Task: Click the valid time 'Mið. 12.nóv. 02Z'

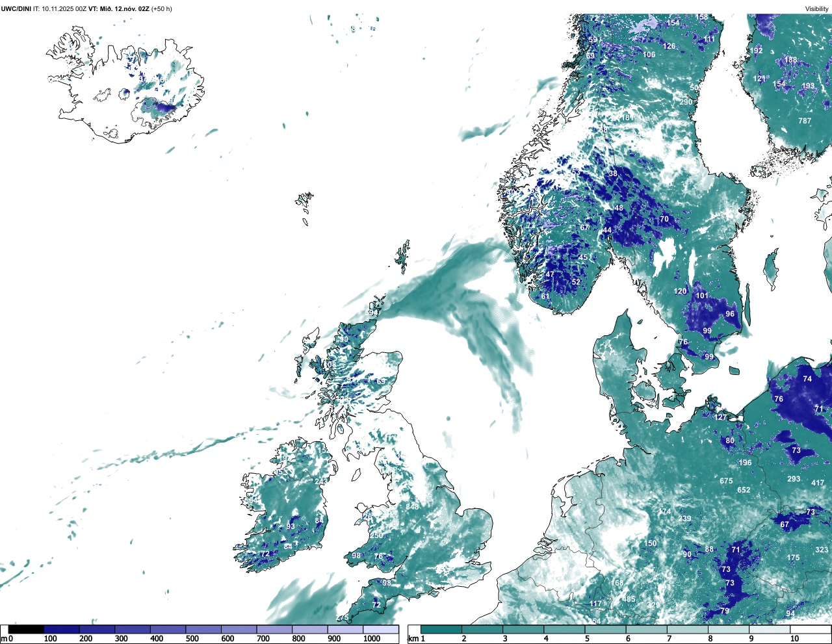Action: pos(124,8)
